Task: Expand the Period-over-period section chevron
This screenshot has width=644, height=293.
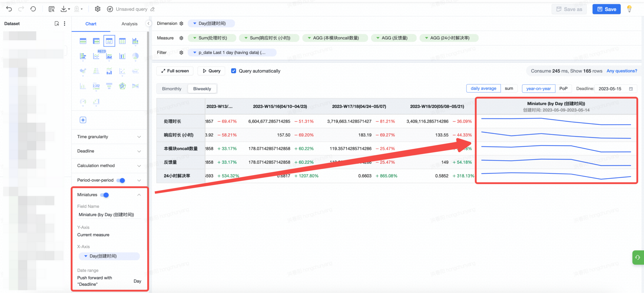Action: point(139,180)
